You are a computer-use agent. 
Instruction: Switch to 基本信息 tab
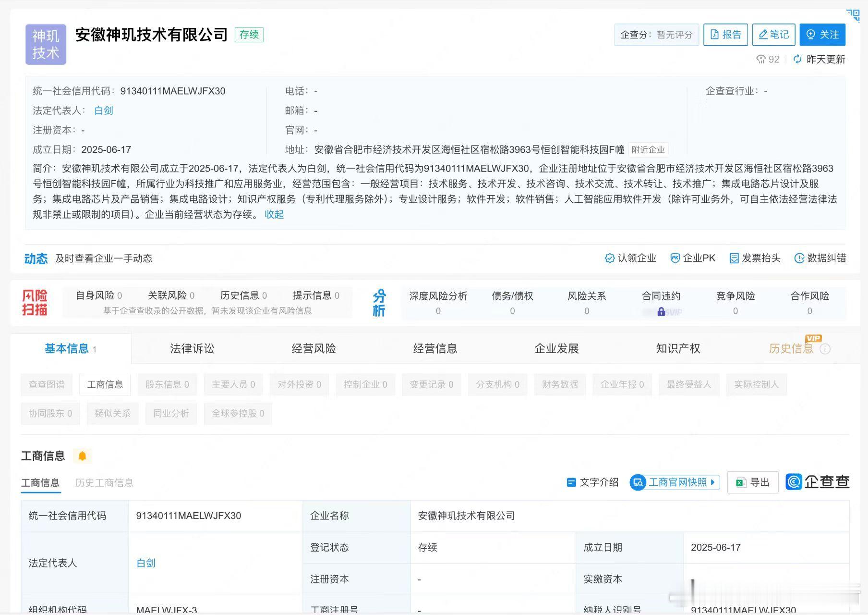[x=71, y=349]
